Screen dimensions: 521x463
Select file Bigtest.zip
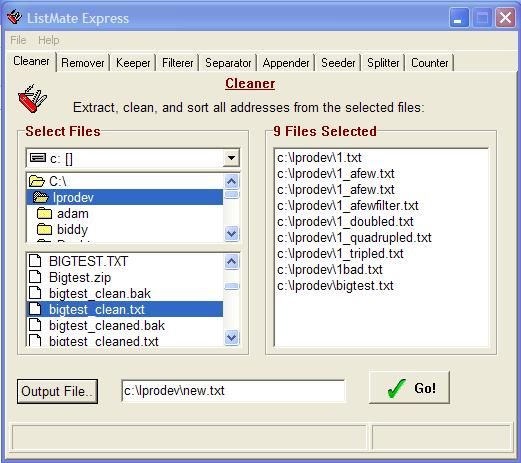[x=125, y=277]
